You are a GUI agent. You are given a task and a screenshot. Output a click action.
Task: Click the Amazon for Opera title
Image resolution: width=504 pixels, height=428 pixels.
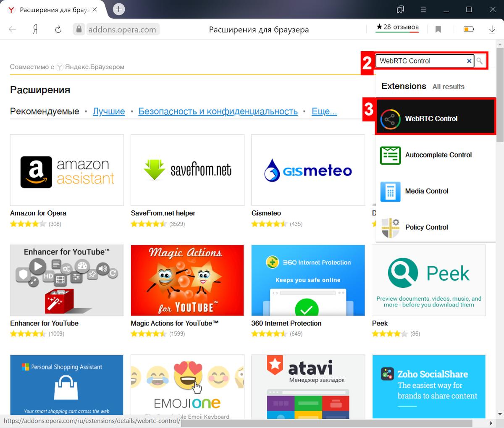(38, 213)
